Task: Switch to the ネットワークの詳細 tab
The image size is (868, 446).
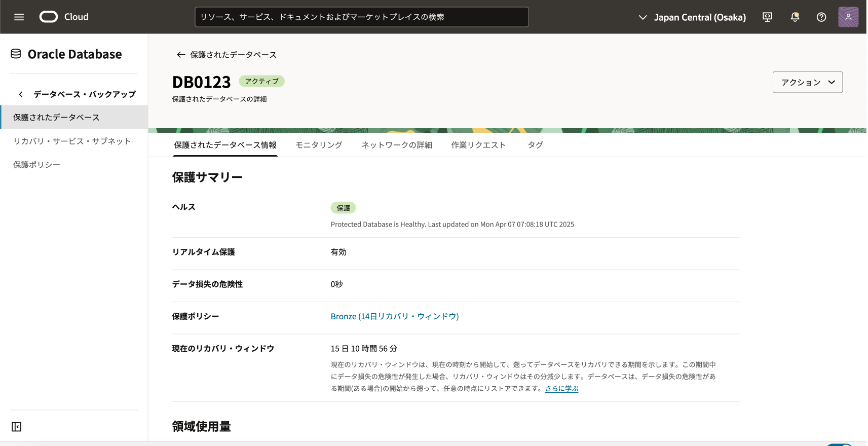Action: pyautogui.click(x=396, y=145)
